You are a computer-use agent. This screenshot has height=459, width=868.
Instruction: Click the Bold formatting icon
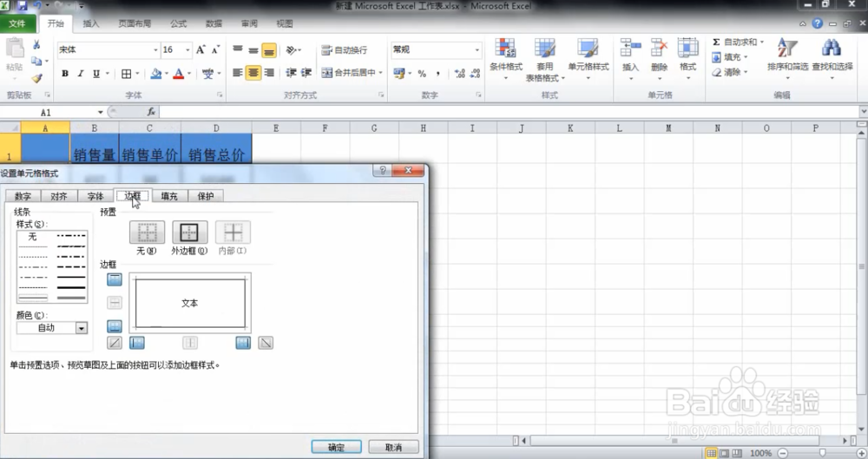point(65,74)
